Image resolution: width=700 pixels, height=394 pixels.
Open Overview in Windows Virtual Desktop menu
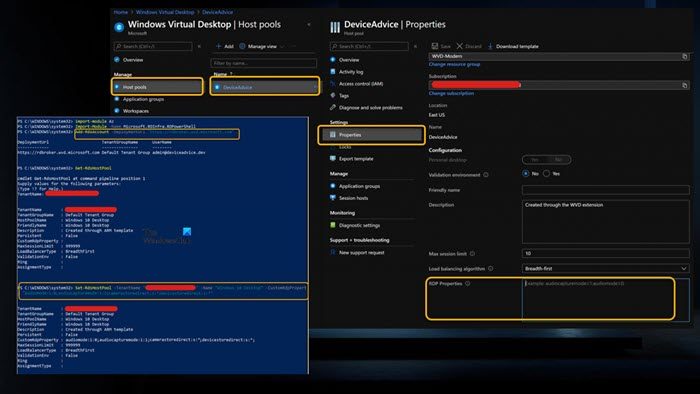pos(133,60)
